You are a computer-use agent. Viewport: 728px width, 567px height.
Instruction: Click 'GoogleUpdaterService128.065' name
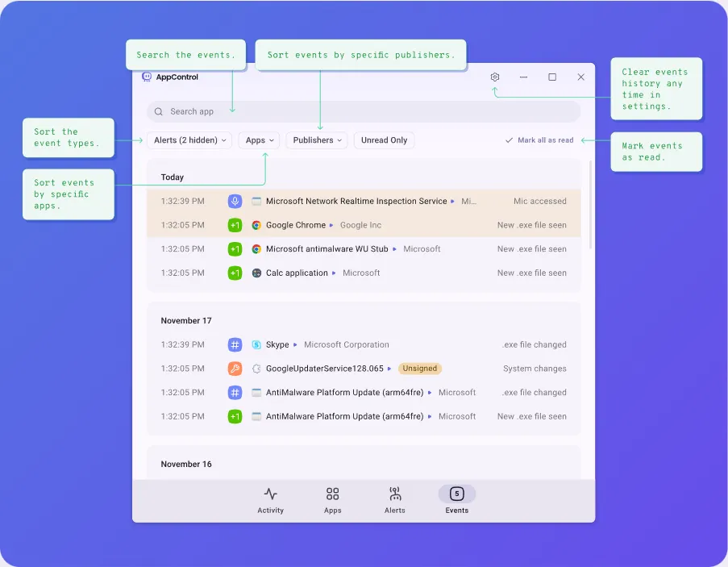click(x=325, y=369)
